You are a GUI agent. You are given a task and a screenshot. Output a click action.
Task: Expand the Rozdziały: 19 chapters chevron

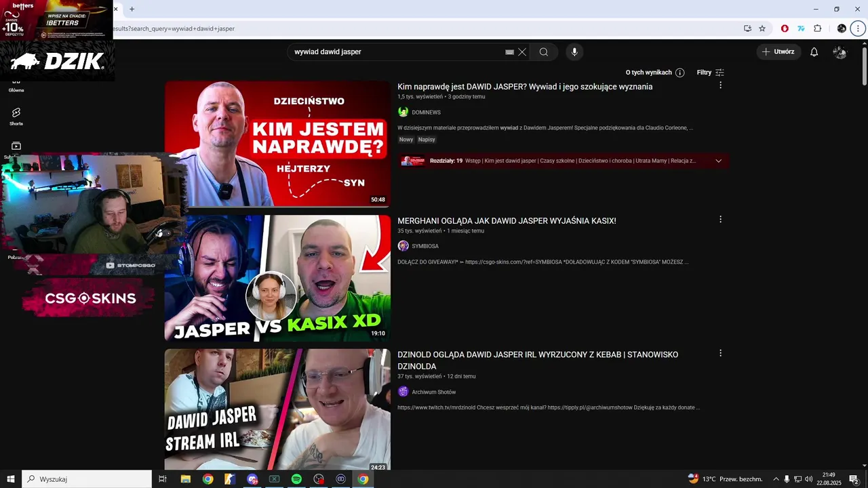click(718, 161)
